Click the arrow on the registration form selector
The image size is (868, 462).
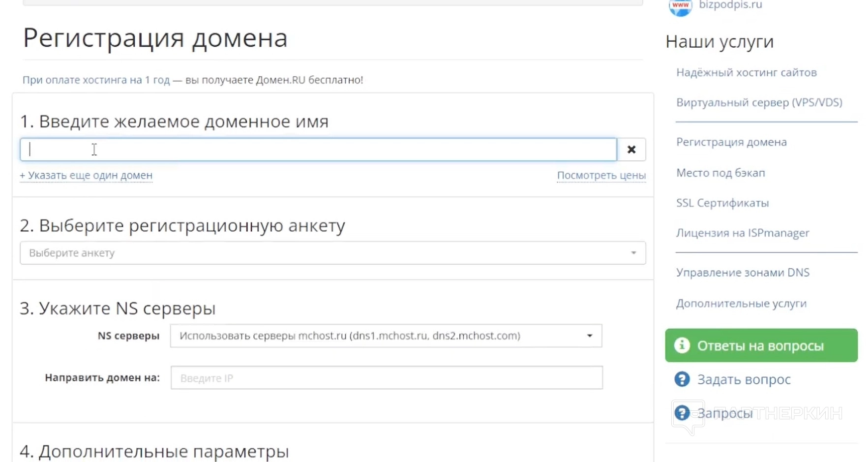(633, 253)
